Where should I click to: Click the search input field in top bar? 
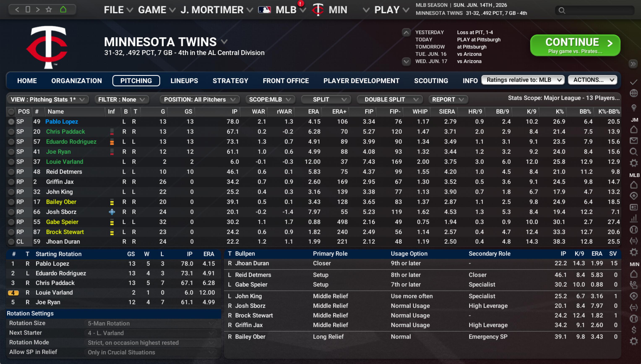pos(594,10)
